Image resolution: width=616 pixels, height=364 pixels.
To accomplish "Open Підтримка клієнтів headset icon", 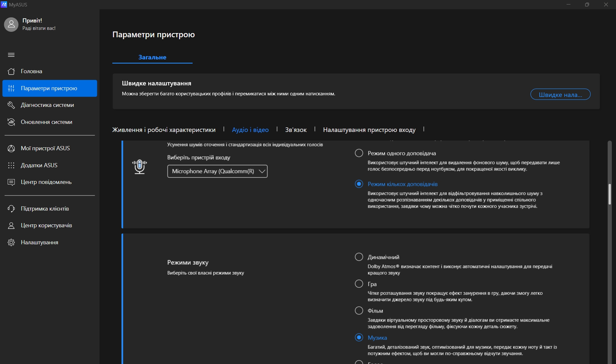I will coord(11,209).
